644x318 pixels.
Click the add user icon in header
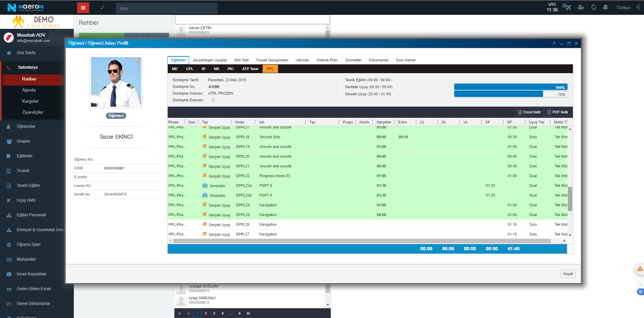coord(581,7)
